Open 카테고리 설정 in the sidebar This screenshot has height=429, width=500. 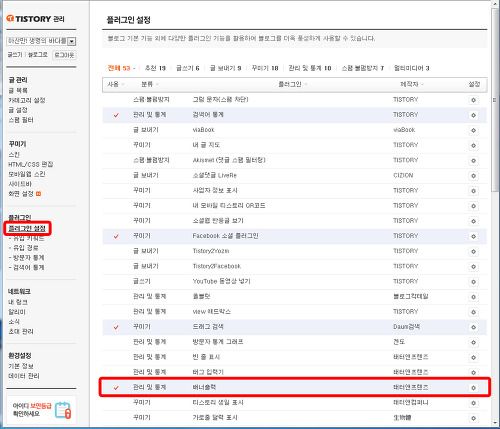click(x=27, y=100)
